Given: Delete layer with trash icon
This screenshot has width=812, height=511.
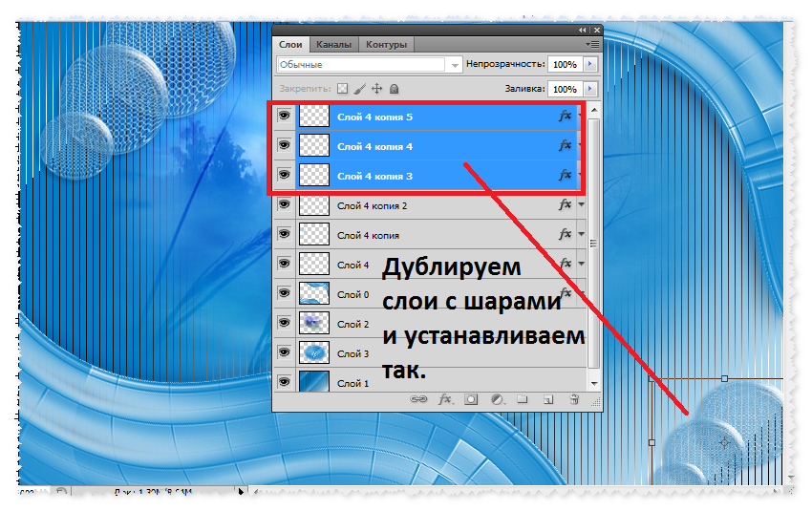Looking at the screenshot, I should (x=574, y=399).
